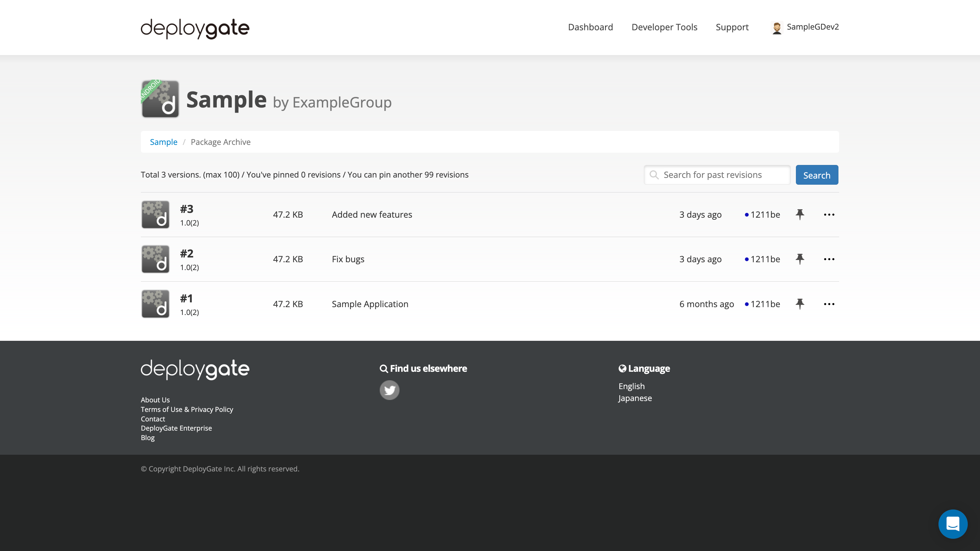Image resolution: width=980 pixels, height=551 pixels.
Task: Click the Search button
Action: tap(817, 175)
